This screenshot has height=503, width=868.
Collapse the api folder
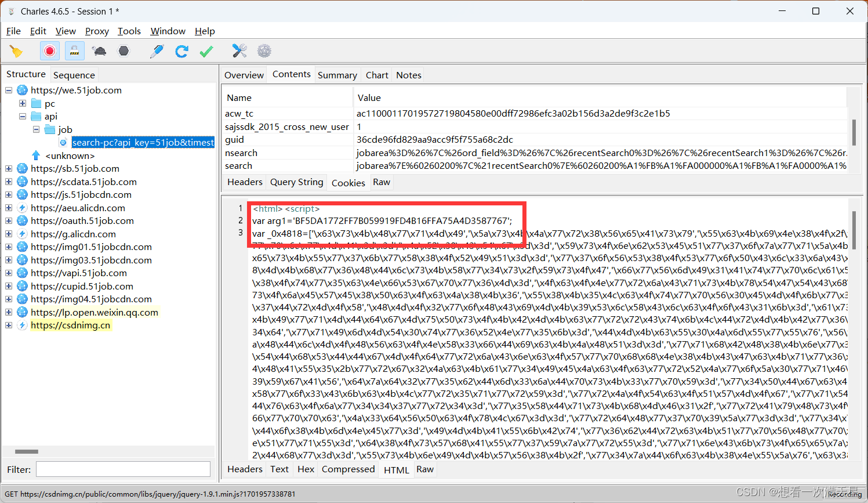click(x=23, y=116)
